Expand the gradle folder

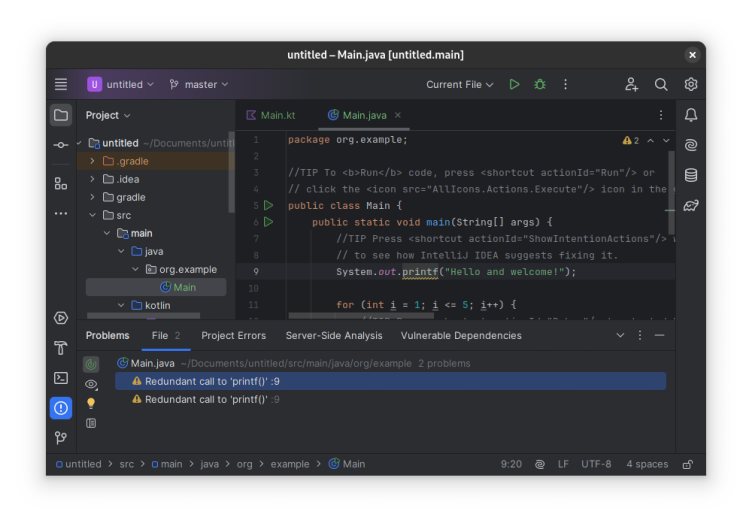click(92, 197)
